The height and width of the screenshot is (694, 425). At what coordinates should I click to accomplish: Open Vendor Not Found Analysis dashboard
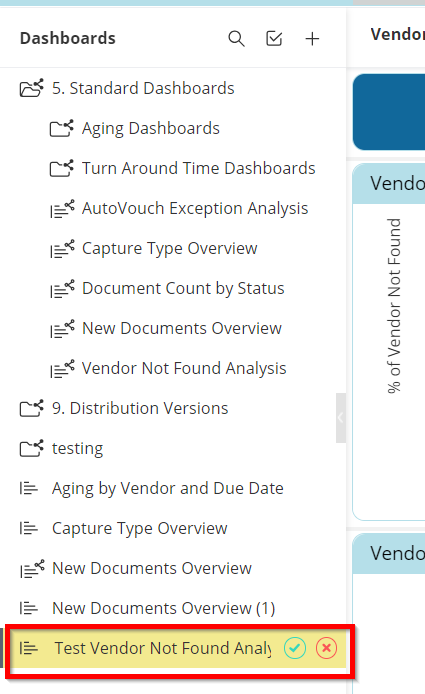tap(184, 368)
